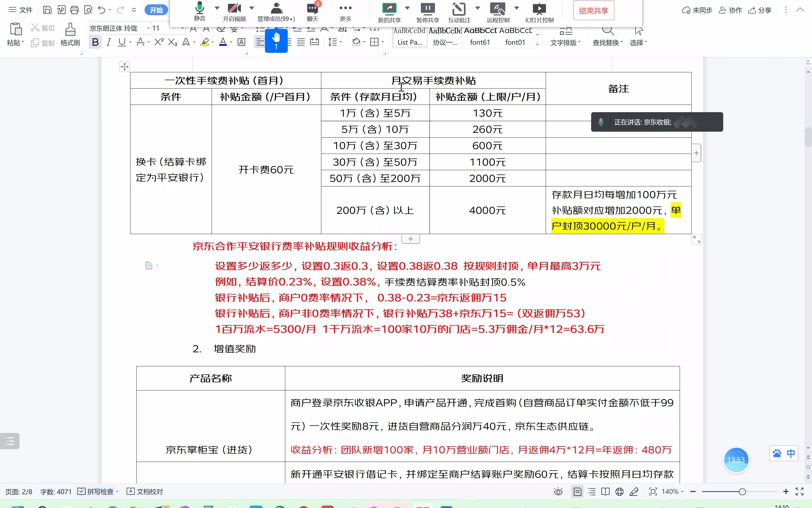Click 结束共享 to end sharing

(593, 10)
